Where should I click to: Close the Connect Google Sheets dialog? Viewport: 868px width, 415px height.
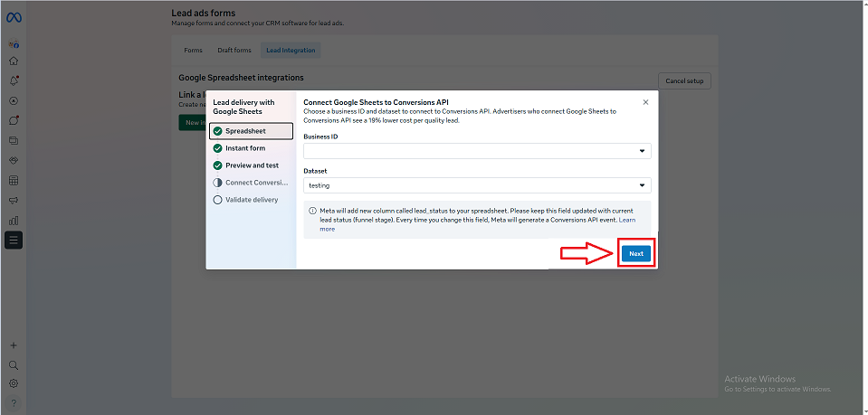645,102
